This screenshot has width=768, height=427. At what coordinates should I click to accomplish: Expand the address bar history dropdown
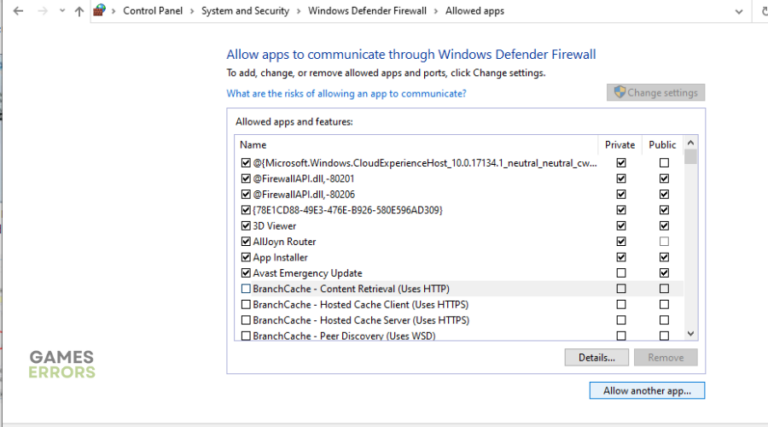pyautogui.click(x=738, y=11)
